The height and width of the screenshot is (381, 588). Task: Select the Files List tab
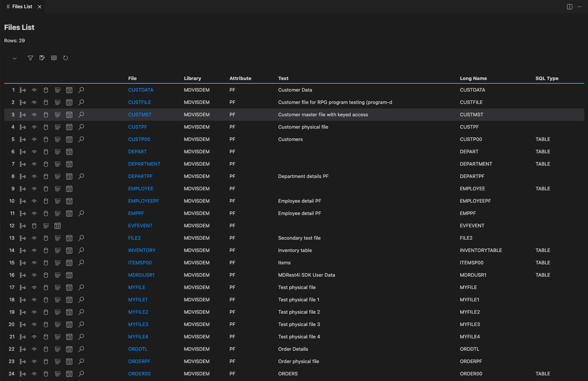(x=22, y=7)
